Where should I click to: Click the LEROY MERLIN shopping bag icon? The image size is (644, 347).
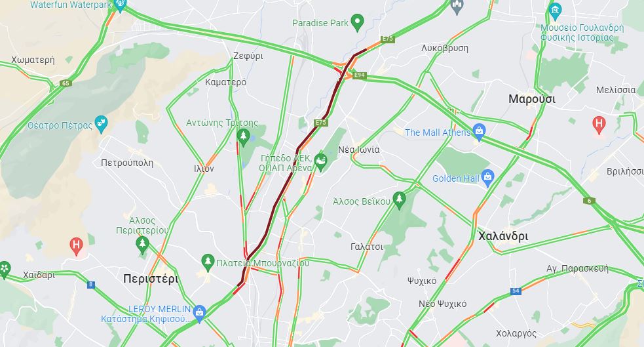coord(199,314)
